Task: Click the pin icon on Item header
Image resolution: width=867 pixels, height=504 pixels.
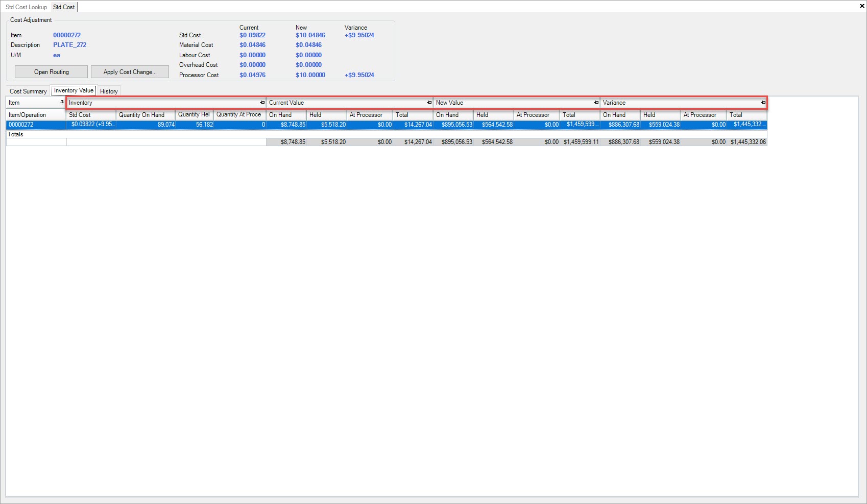Action: click(x=62, y=103)
